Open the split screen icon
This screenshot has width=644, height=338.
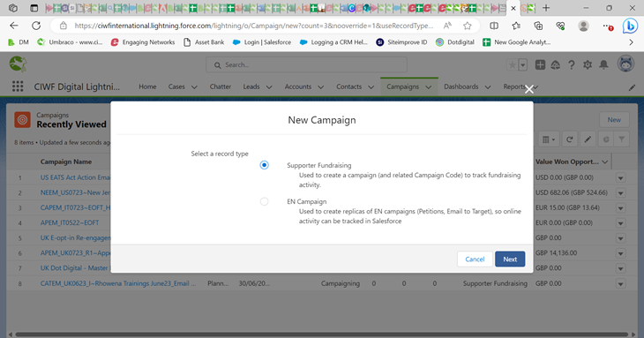(x=494, y=26)
